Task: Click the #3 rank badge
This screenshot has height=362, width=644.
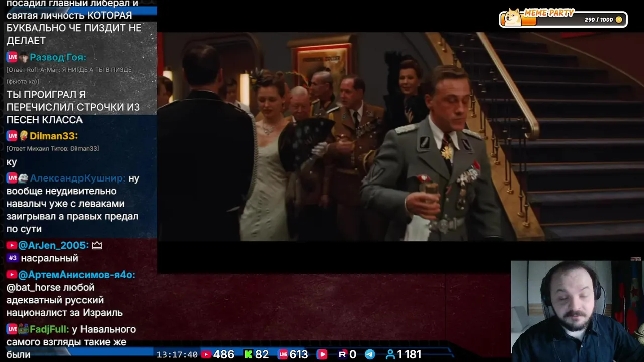Action: pyautogui.click(x=13, y=258)
